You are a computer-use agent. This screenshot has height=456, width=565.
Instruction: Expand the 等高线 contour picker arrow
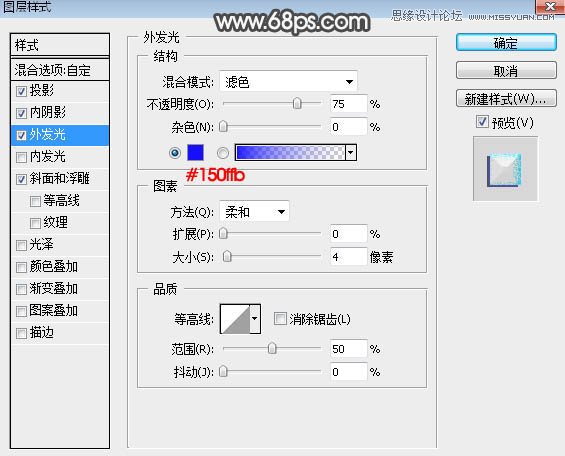(x=255, y=319)
